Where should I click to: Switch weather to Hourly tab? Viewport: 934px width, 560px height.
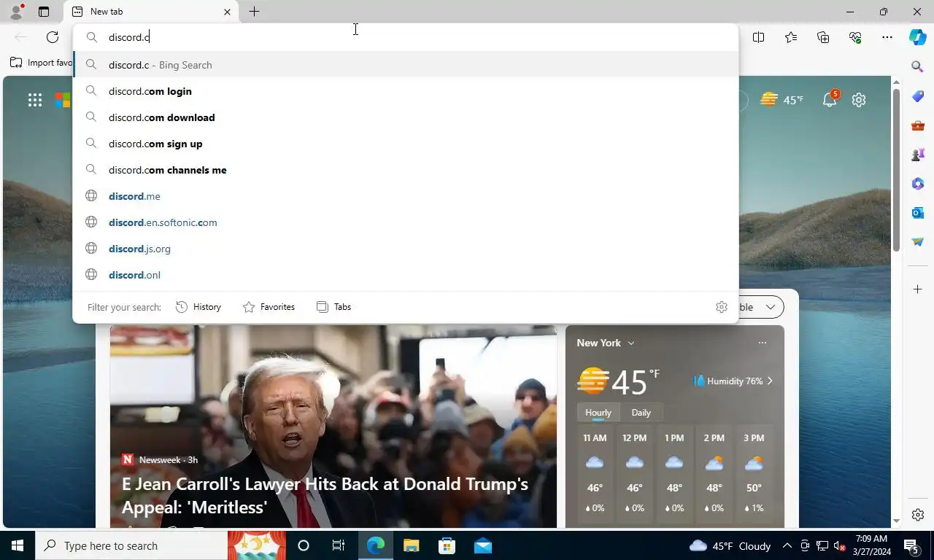click(x=598, y=413)
